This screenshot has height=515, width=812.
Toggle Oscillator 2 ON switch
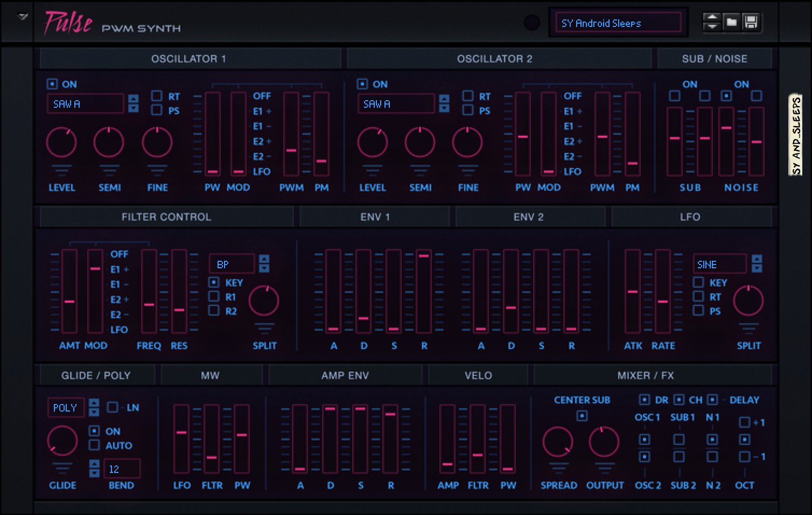(362, 84)
